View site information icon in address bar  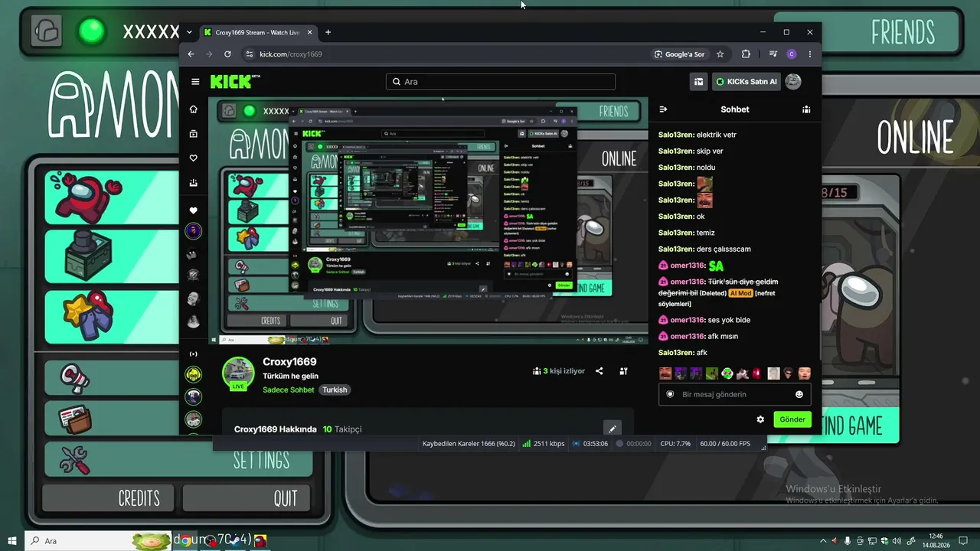(x=249, y=54)
